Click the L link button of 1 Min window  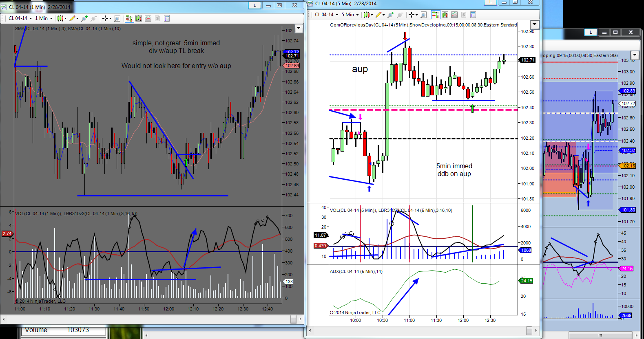255,5
